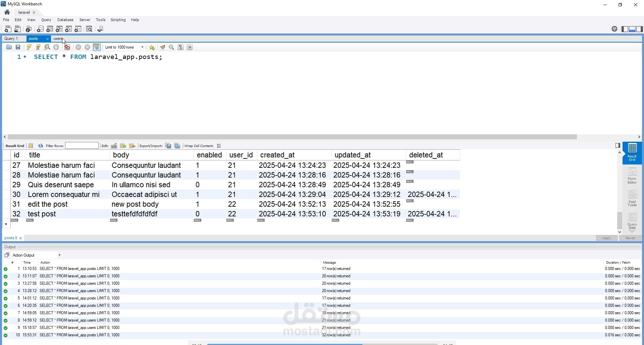Image resolution: width=644 pixels, height=345 pixels.
Task: Open the Server menu
Action: click(x=85, y=20)
